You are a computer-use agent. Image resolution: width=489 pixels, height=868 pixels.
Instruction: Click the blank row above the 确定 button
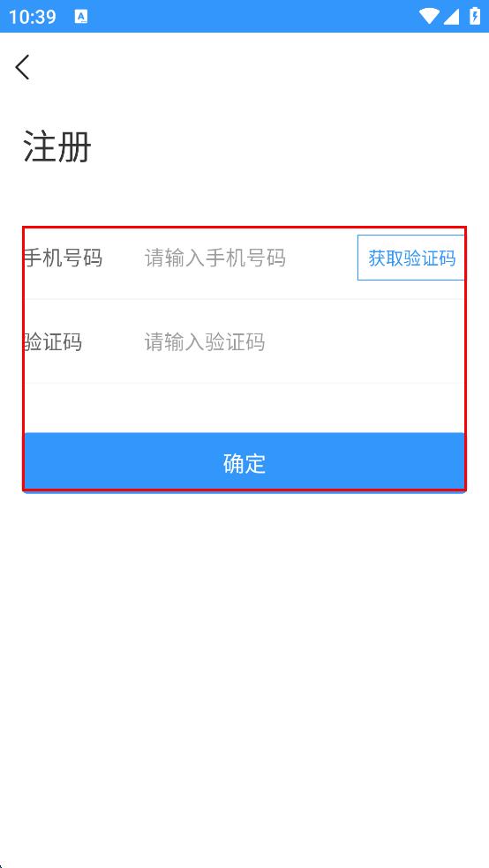tap(244, 408)
